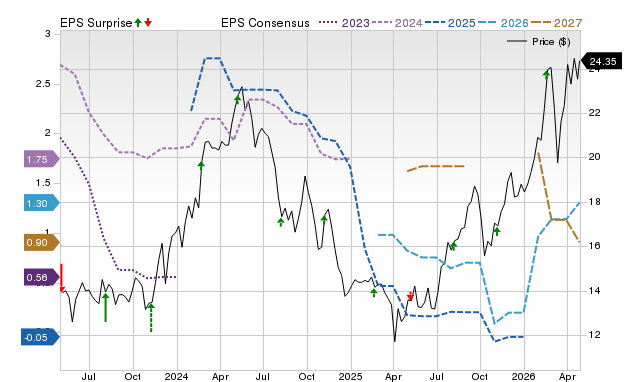Click the green surprise arrow after Jul 2024
640x382 pixels.
click(x=281, y=222)
